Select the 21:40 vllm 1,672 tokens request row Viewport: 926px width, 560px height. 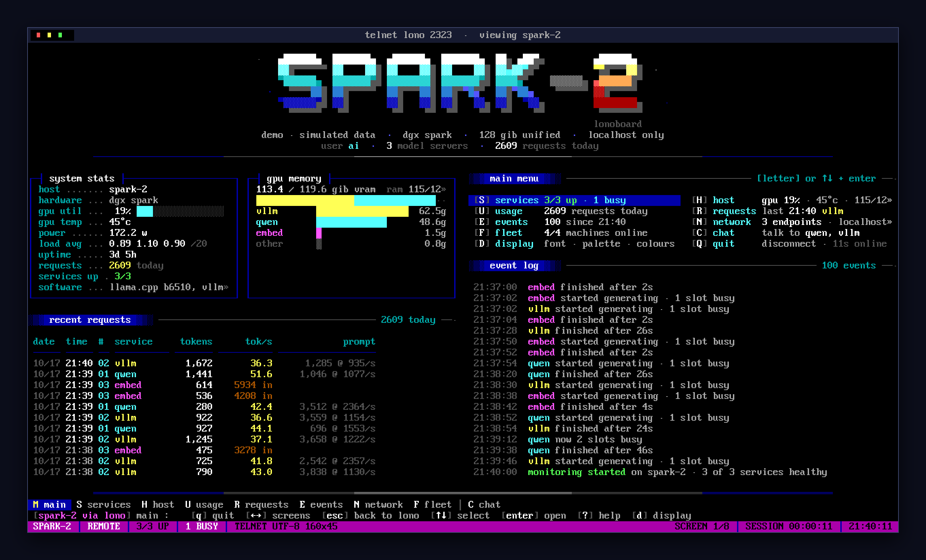[x=204, y=363]
